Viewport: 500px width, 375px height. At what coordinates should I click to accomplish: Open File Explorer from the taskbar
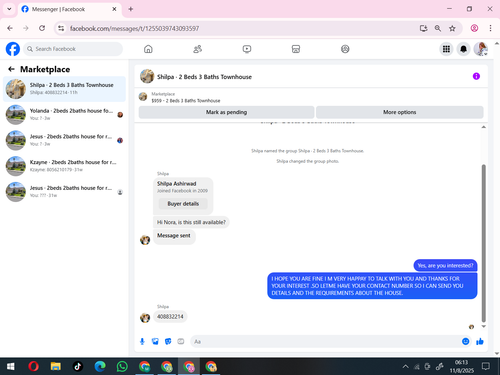pos(56,367)
